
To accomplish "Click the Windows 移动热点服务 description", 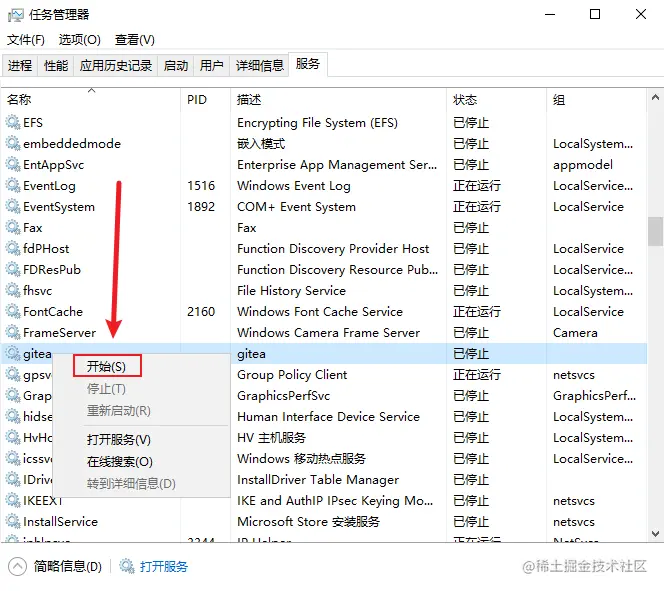I will (302, 458).
